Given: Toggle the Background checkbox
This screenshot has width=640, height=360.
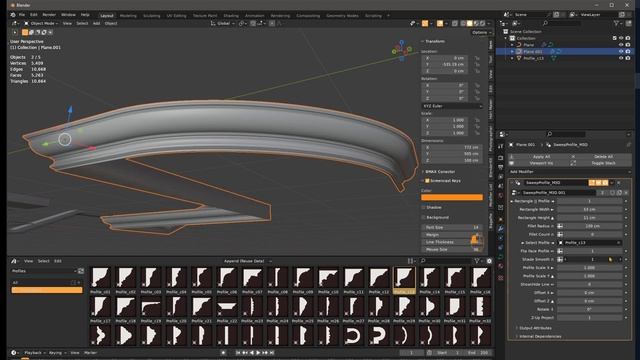Looking at the screenshot, I should 423,218.
